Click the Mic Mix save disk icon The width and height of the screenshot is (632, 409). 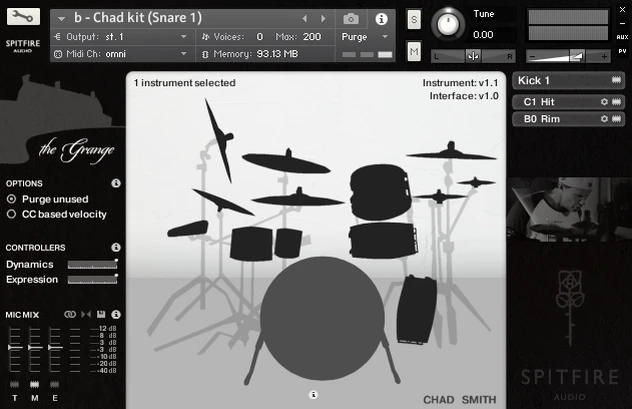(x=102, y=314)
